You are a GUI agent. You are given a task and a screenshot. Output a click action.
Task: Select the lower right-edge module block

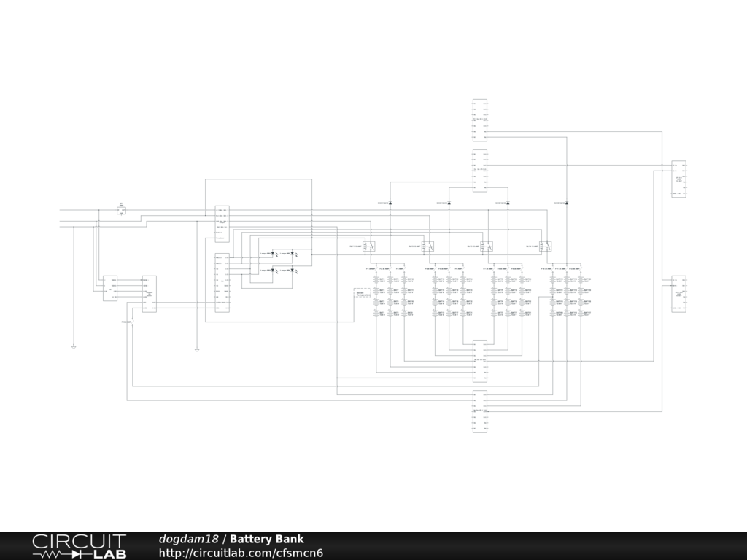678,294
